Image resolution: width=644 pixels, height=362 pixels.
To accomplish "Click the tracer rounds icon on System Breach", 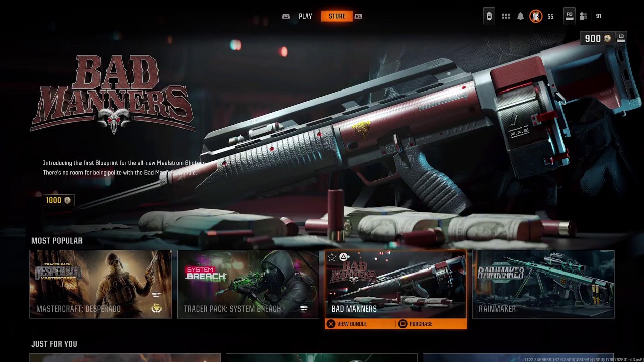I will pyautogui.click(x=304, y=308).
